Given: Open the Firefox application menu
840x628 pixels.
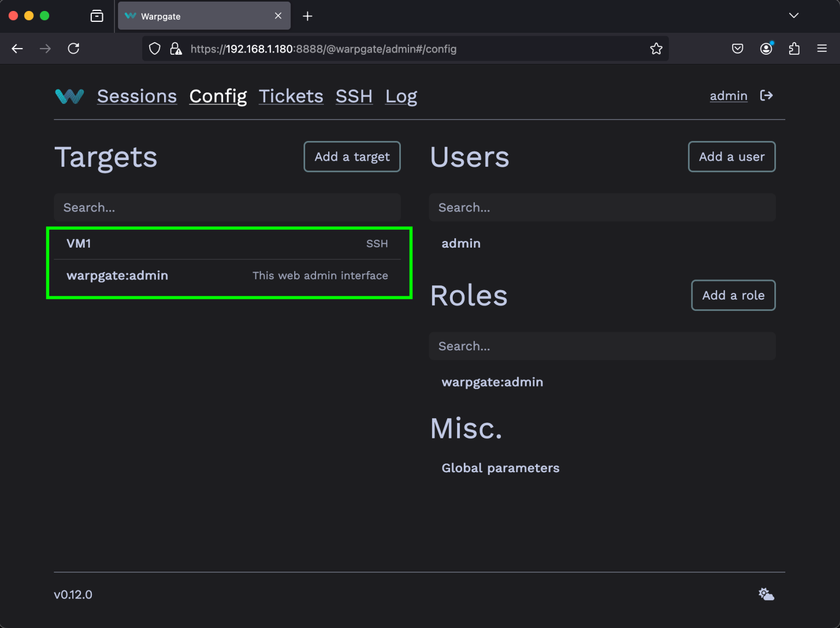Looking at the screenshot, I should click(822, 49).
